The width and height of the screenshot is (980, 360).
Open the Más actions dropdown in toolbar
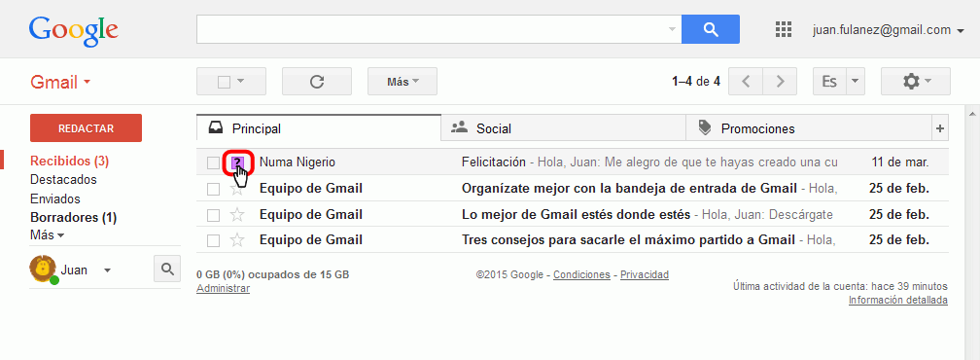[x=402, y=82]
